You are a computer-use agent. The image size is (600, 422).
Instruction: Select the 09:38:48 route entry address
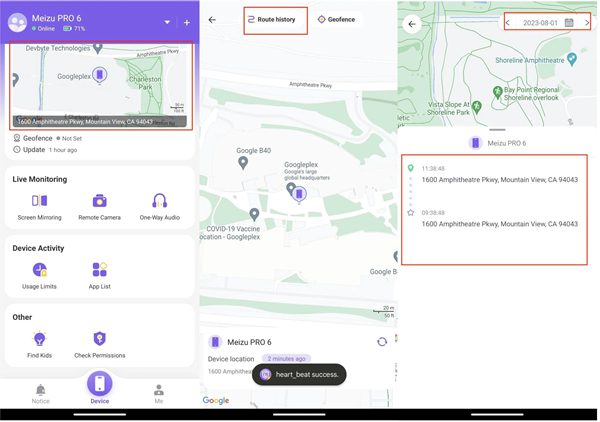500,224
